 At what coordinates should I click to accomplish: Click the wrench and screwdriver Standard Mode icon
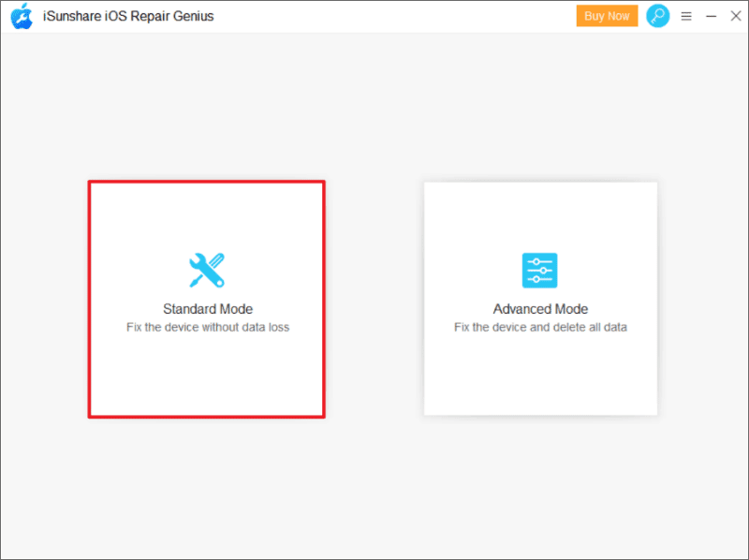207,270
